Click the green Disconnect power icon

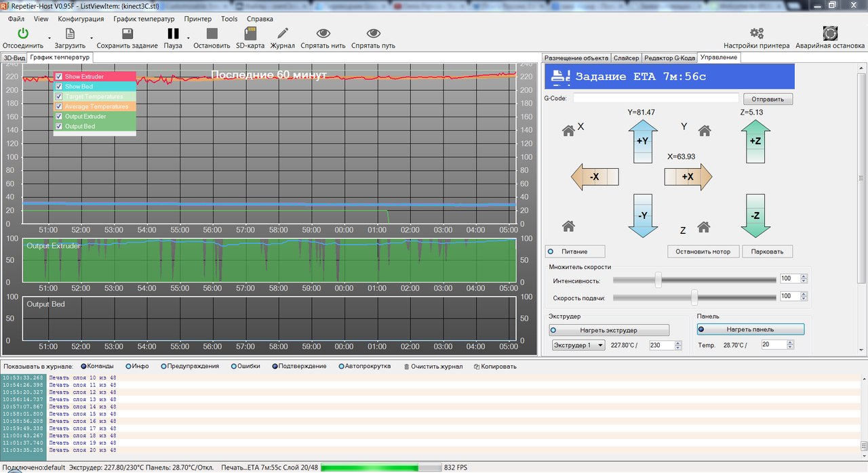point(23,33)
